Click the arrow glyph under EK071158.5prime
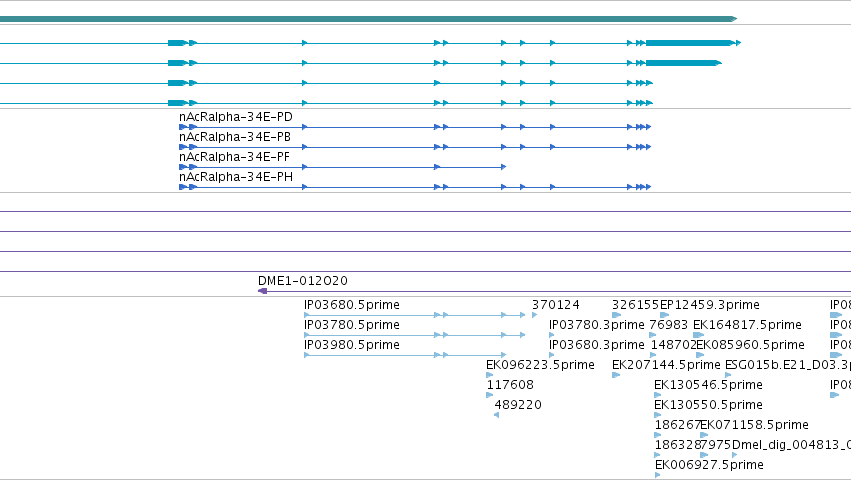 point(704,435)
